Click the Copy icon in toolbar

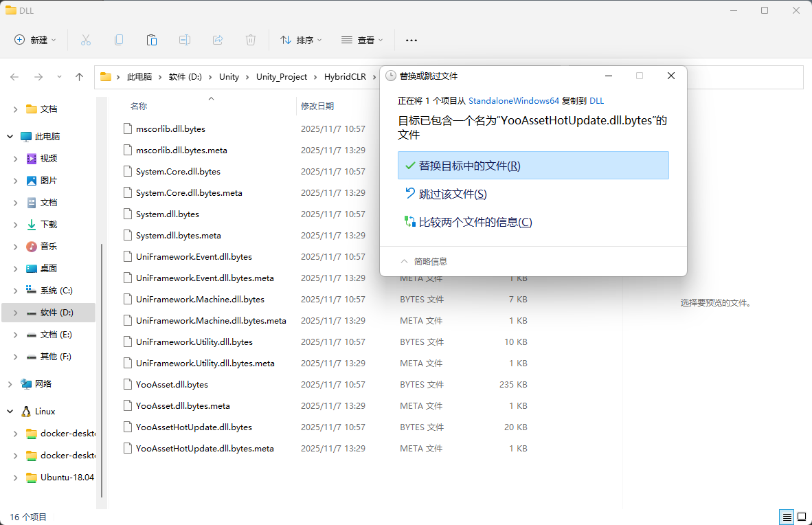(119, 40)
